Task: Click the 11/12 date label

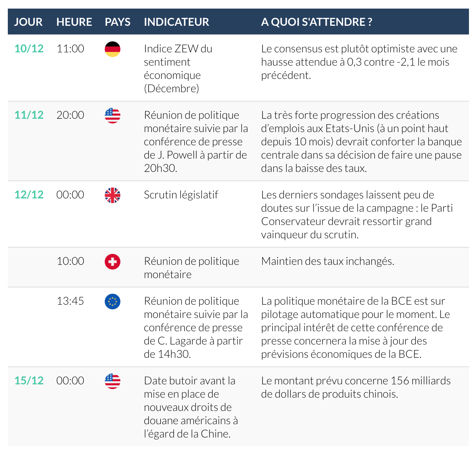Action: pos(29,115)
